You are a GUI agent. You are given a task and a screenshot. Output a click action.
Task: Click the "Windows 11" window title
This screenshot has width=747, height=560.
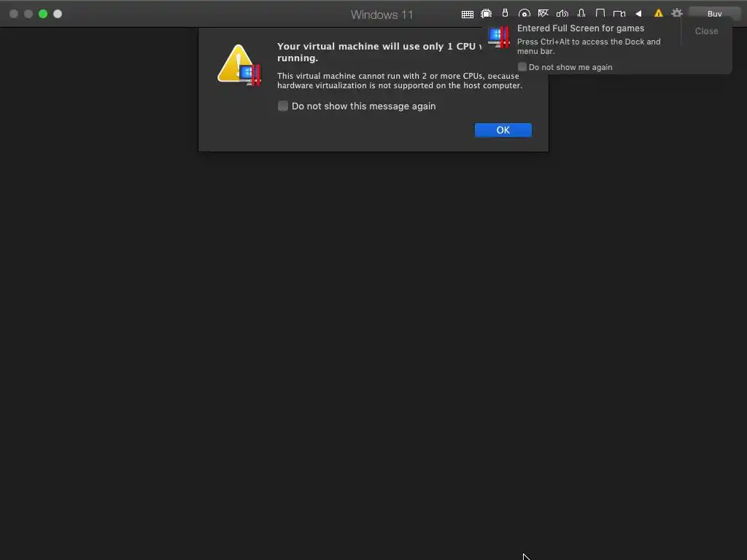coord(382,15)
